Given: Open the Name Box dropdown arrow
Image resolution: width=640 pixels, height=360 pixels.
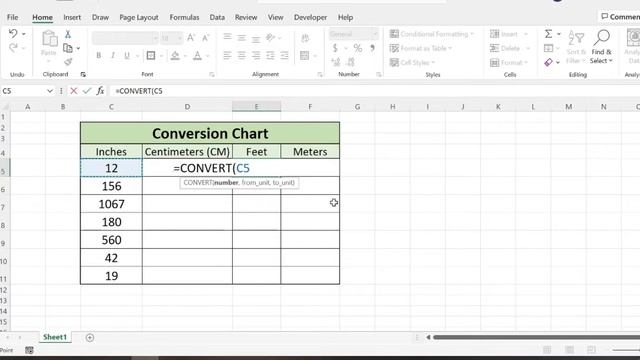Looking at the screenshot, I should (x=50, y=91).
